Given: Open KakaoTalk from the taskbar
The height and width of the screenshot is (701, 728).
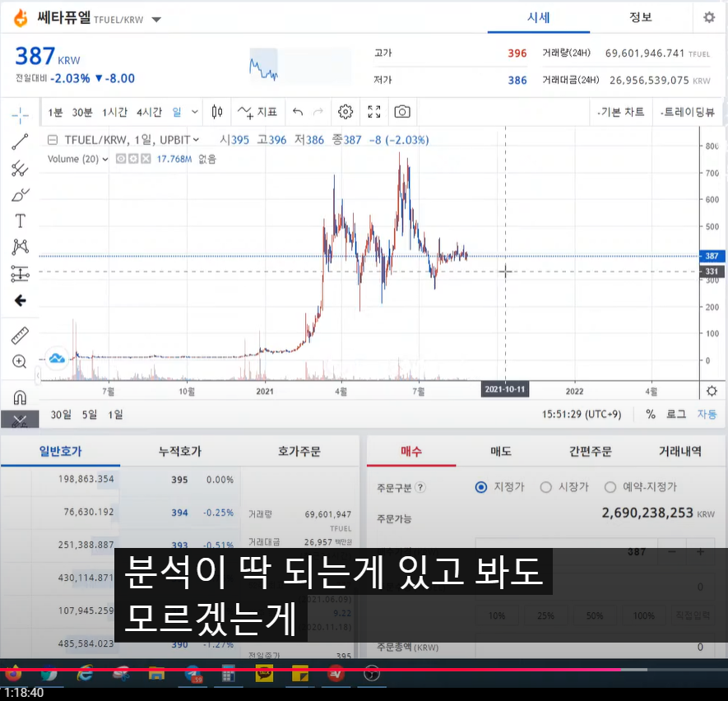Looking at the screenshot, I should [264, 674].
